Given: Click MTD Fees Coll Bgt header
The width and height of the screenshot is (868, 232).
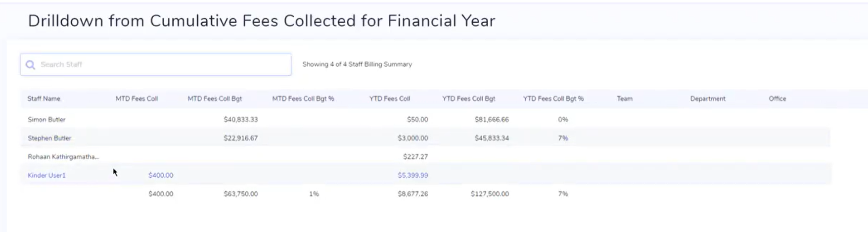Looking at the screenshot, I should [215, 99].
